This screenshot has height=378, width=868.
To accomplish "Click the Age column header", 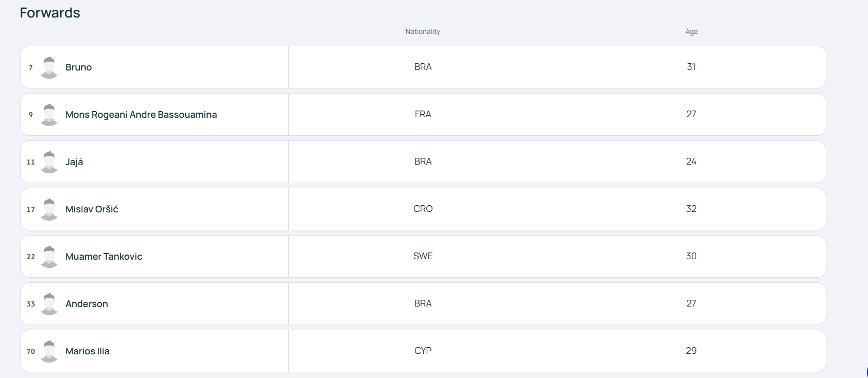I will 691,31.
